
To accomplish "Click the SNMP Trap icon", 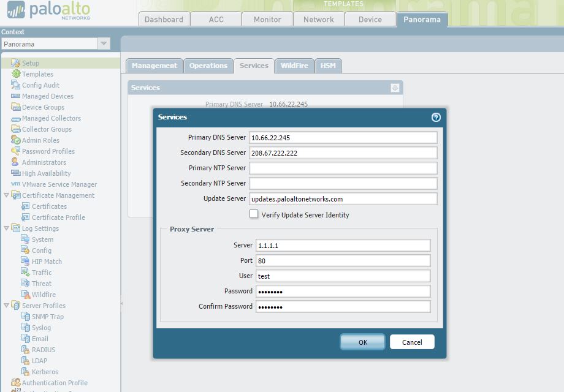I will pyautogui.click(x=26, y=317).
